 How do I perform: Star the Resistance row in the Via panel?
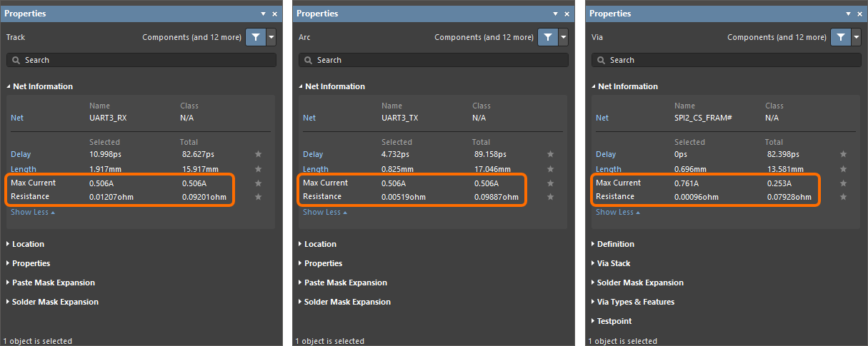click(x=843, y=197)
